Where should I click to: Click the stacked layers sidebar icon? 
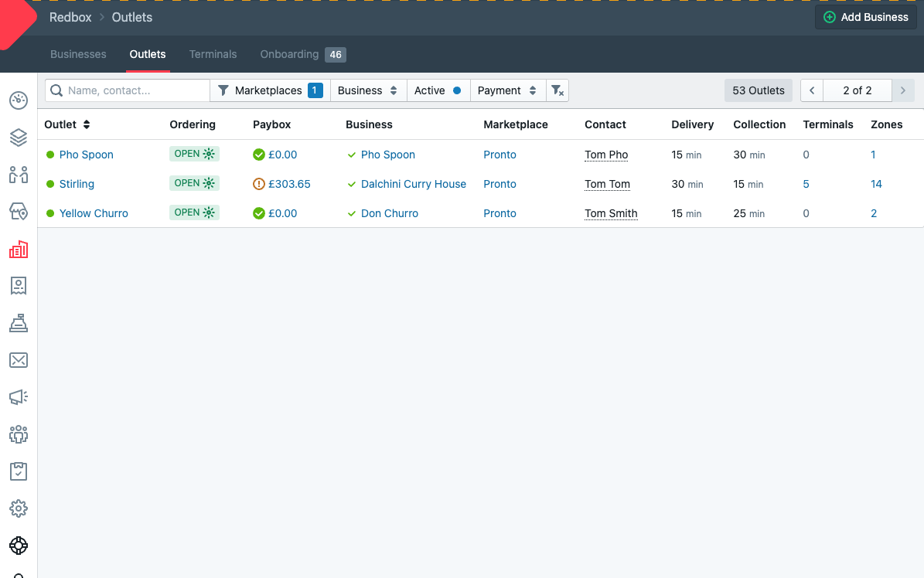coord(19,138)
